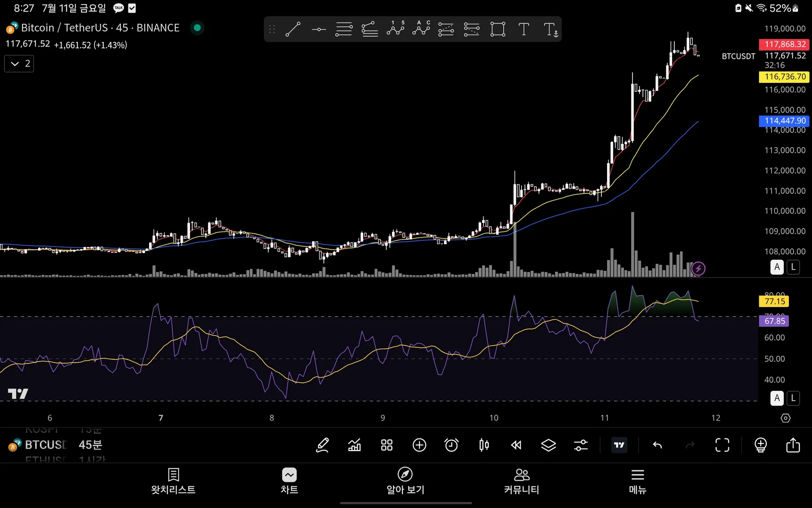
Task: Open the time axis settings gear
Action: point(785,418)
